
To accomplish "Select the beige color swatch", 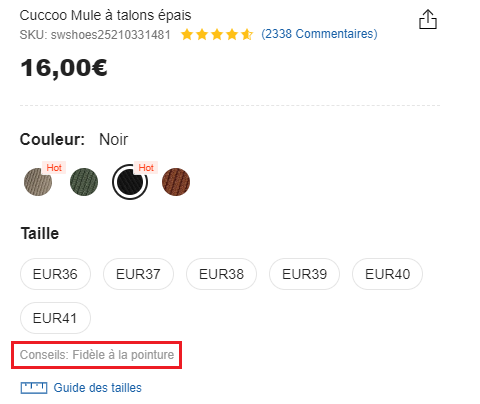I will click(x=38, y=182).
